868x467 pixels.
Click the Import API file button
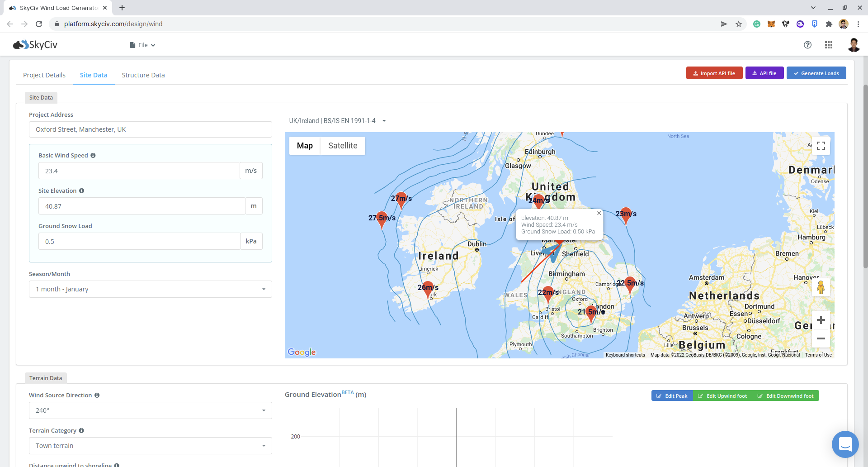pyautogui.click(x=714, y=73)
